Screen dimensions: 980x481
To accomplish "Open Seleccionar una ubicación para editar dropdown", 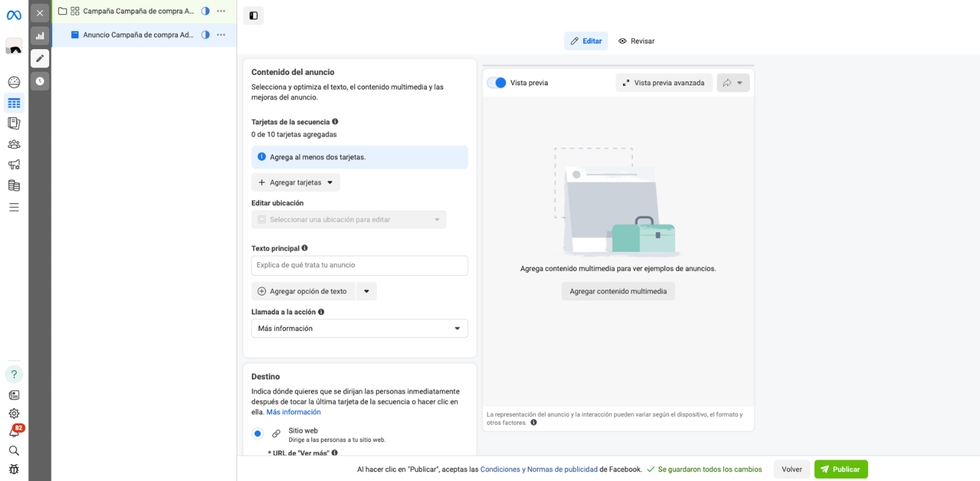I will coord(349,220).
